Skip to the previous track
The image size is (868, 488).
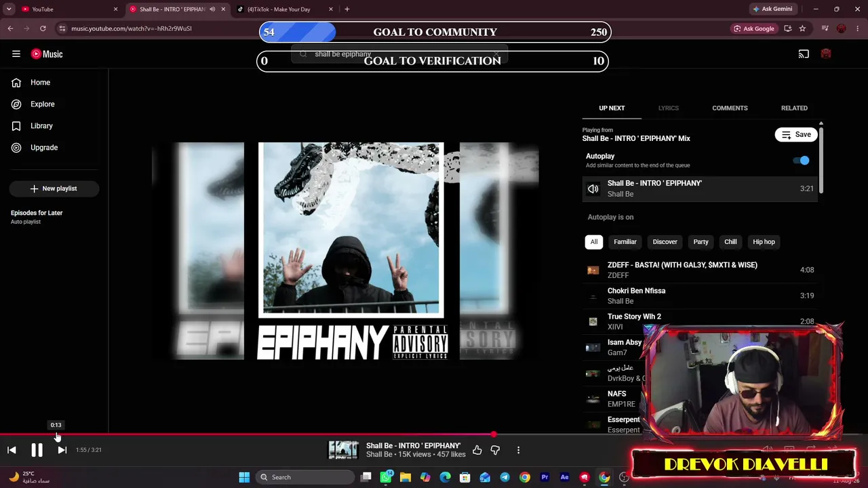pyautogui.click(x=12, y=450)
